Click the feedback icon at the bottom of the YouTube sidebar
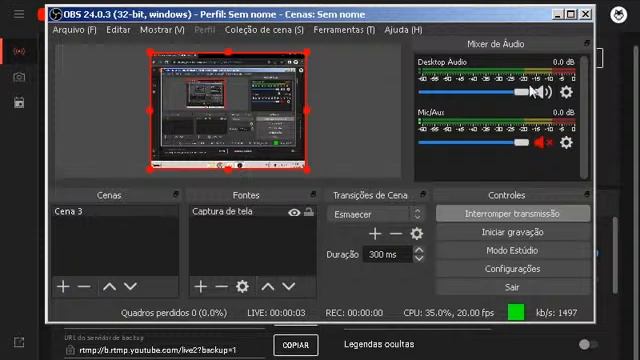The height and width of the screenshot is (360, 640). pos(19,342)
